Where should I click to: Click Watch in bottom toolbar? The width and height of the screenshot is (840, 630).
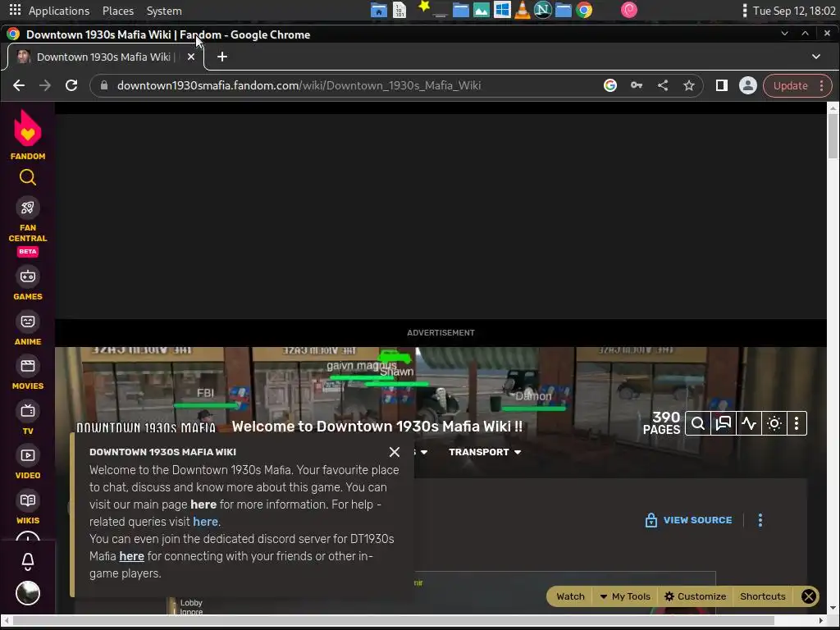coord(570,596)
